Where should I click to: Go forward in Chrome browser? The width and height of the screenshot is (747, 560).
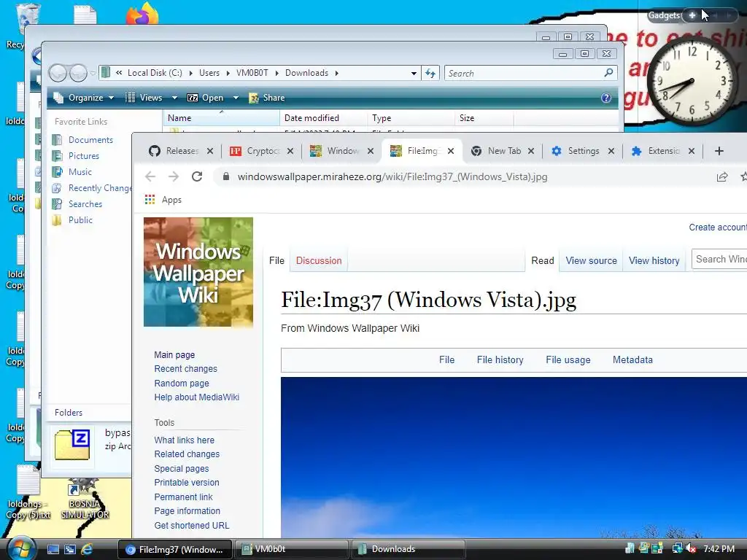coord(174,176)
